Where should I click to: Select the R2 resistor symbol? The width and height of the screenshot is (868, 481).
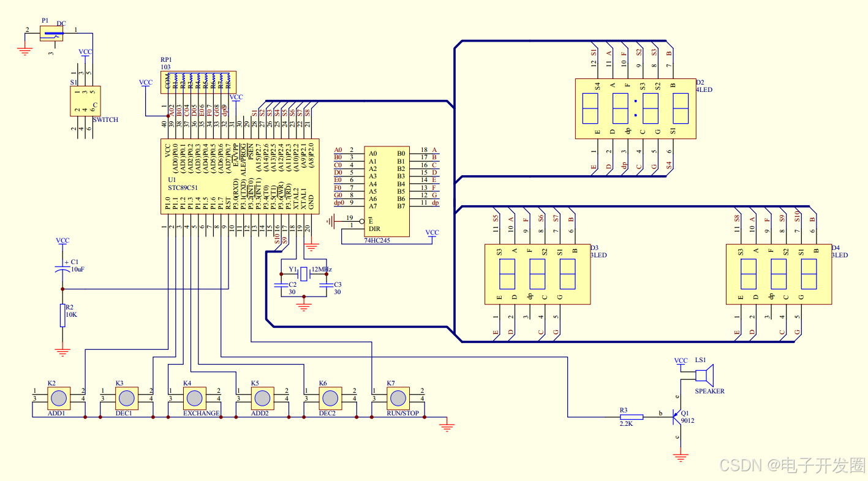[62, 315]
